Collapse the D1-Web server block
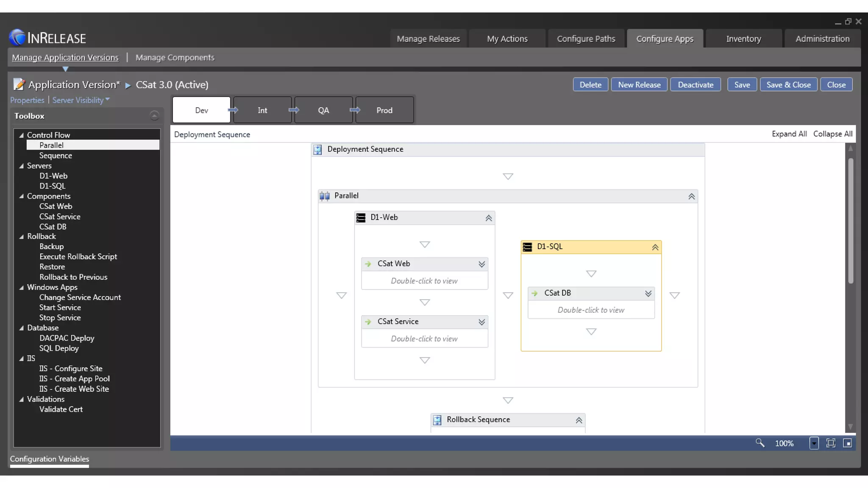 pos(488,218)
